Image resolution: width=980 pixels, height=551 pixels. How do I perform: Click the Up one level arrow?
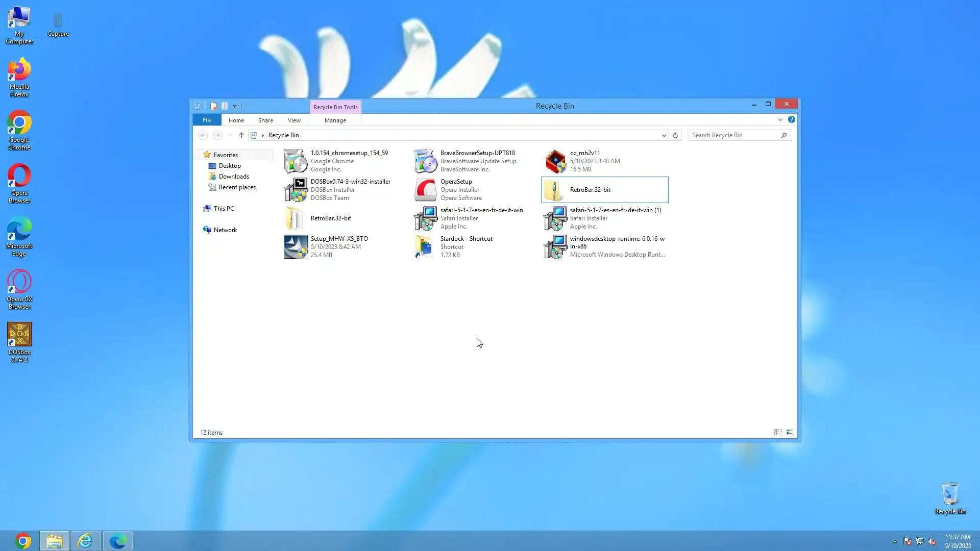[x=241, y=135]
